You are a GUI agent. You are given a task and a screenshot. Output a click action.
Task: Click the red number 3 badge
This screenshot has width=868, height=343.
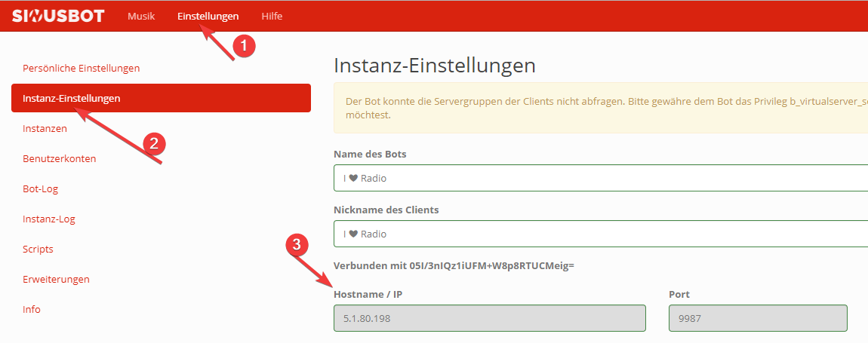click(x=297, y=245)
